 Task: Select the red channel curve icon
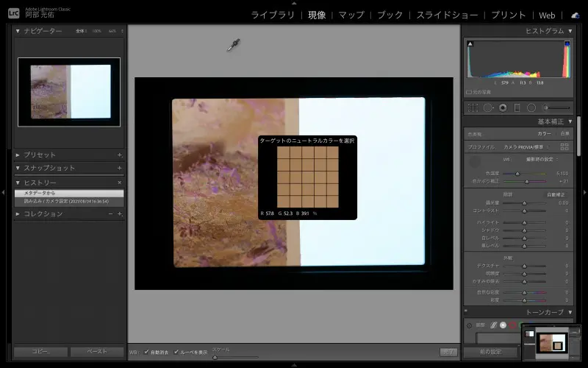point(512,325)
